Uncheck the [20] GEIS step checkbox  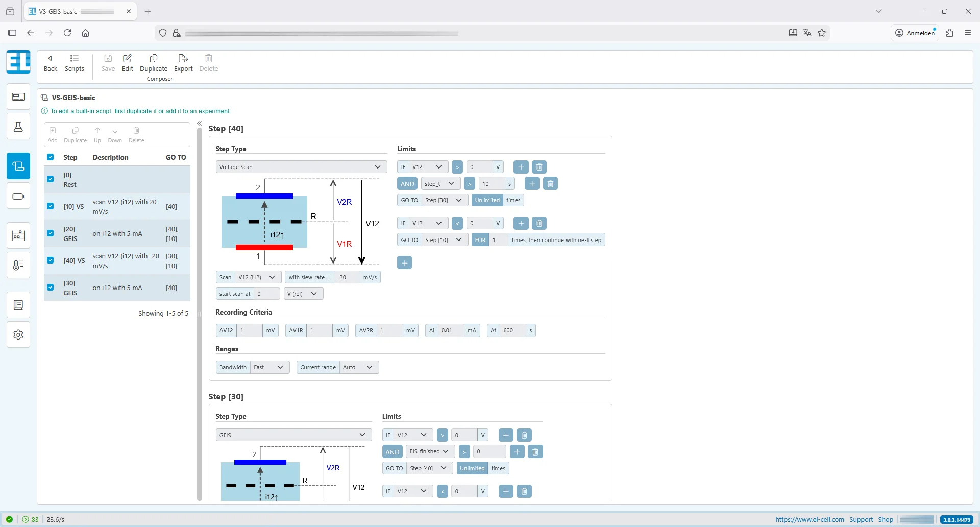coord(51,233)
